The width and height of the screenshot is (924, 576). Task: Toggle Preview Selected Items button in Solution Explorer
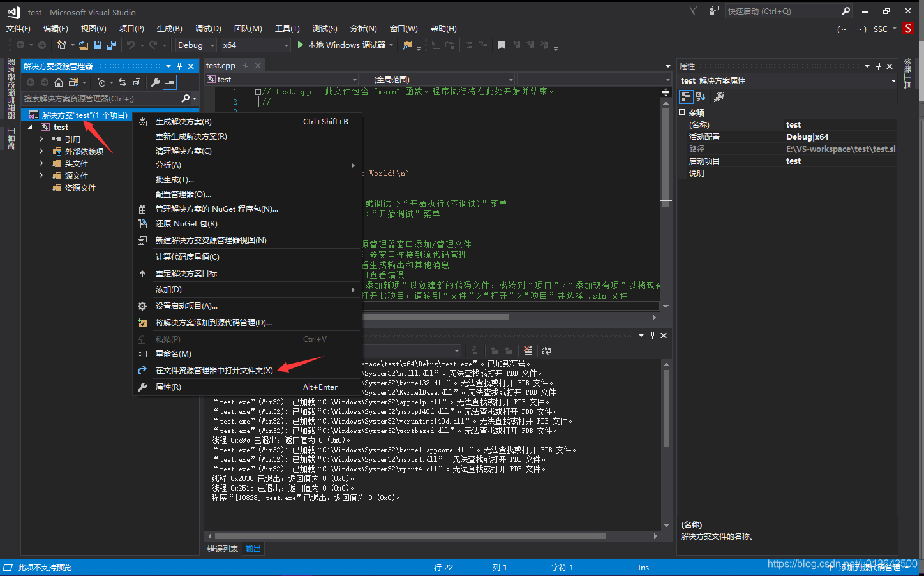click(x=170, y=82)
